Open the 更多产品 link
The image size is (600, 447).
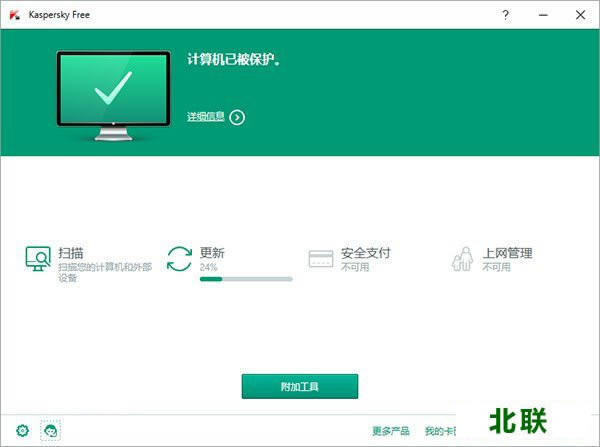pyautogui.click(x=390, y=431)
